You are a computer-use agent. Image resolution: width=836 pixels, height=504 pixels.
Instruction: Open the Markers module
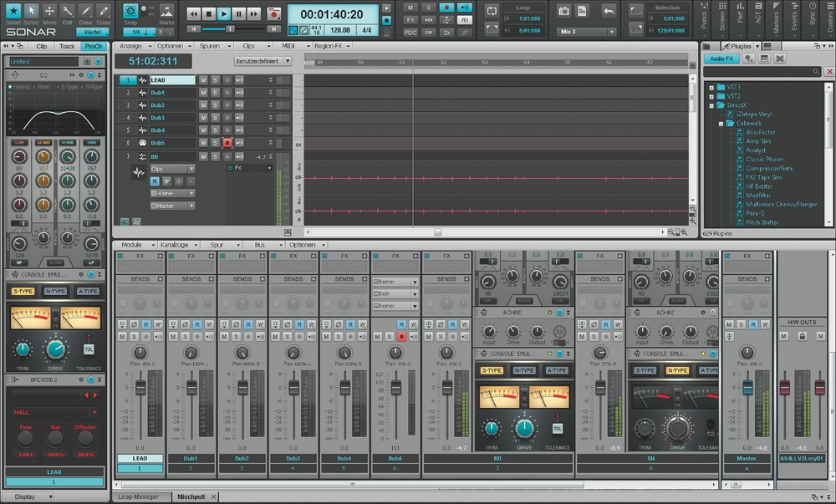[x=776, y=18]
